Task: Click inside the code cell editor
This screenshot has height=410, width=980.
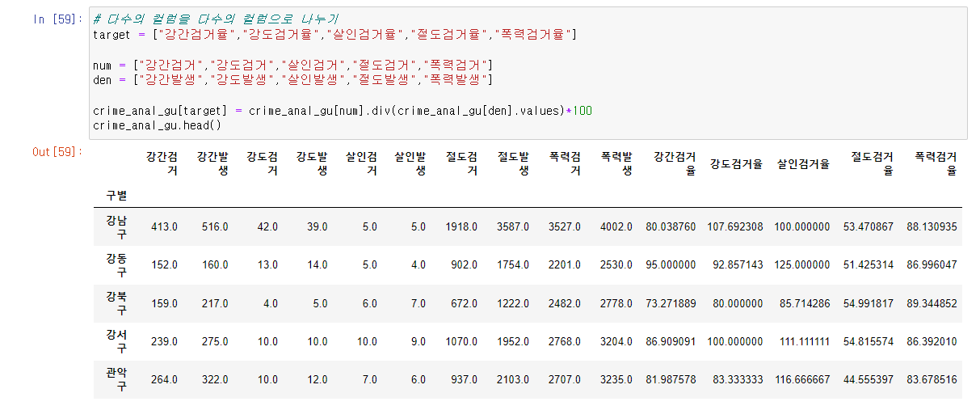Action: click(x=528, y=73)
